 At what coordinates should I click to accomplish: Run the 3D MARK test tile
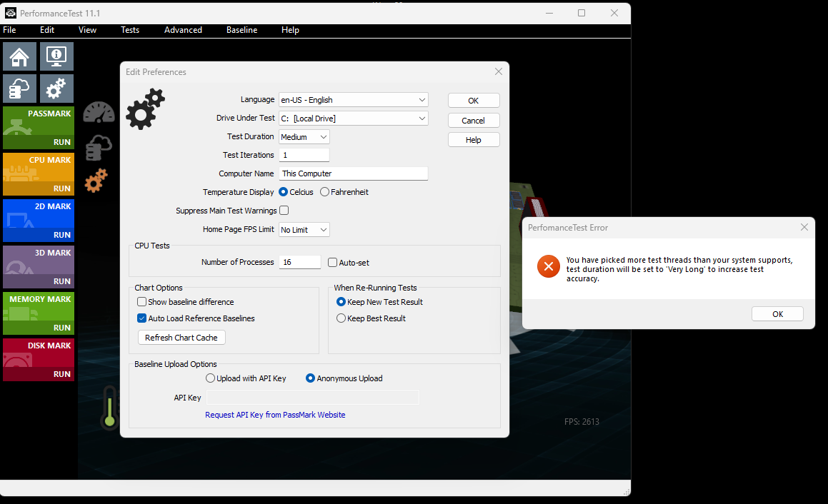[39, 267]
